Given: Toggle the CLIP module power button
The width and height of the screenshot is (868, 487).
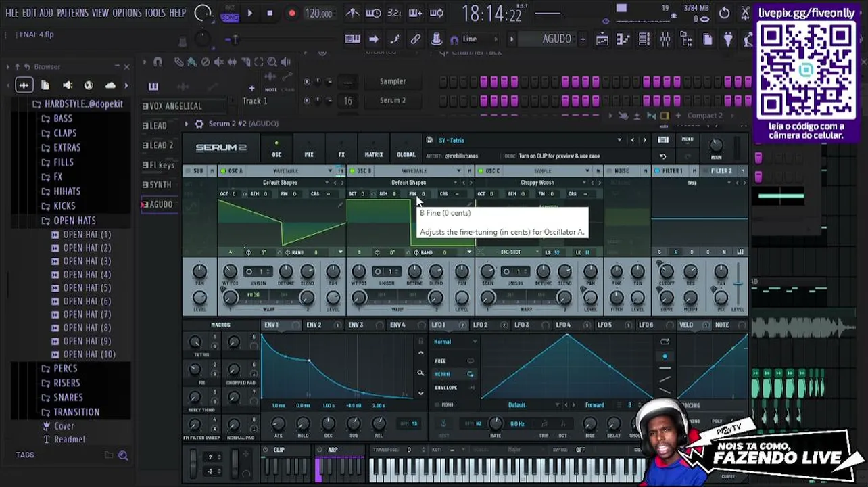Looking at the screenshot, I should point(265,450).
